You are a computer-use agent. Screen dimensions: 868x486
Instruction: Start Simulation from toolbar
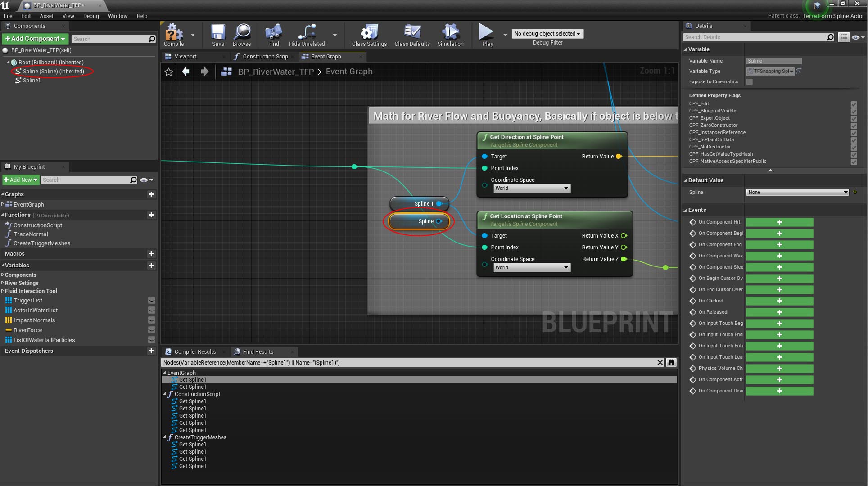pyautogui.click(x=450, y=35)
